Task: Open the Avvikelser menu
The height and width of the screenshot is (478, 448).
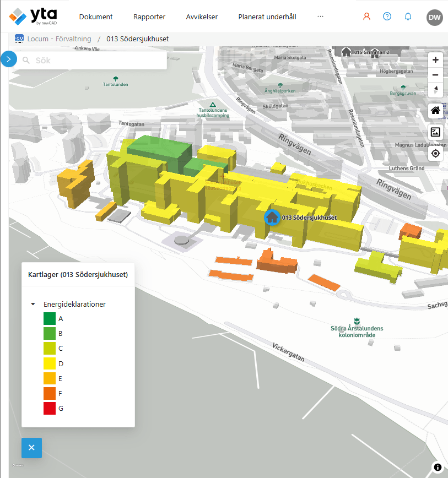Action: [202, 17]
